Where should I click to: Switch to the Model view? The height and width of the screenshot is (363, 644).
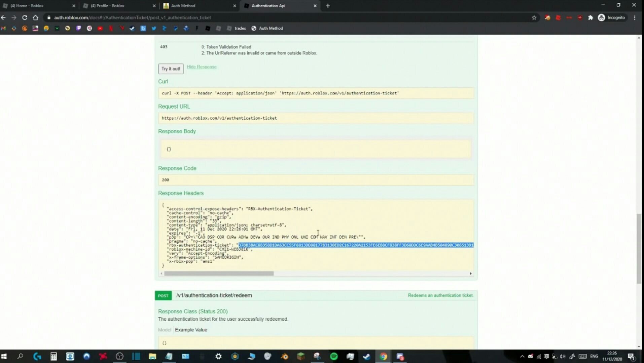click(x=165, y=330)
